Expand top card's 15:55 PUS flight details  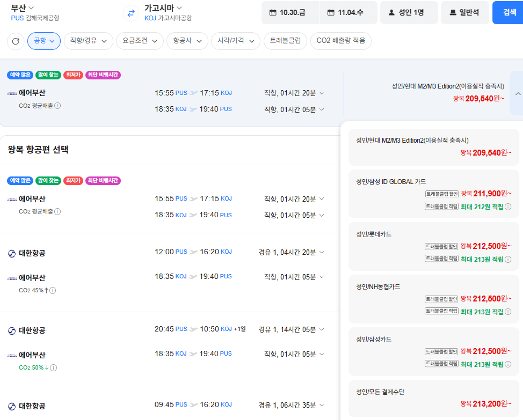(322, 93)
